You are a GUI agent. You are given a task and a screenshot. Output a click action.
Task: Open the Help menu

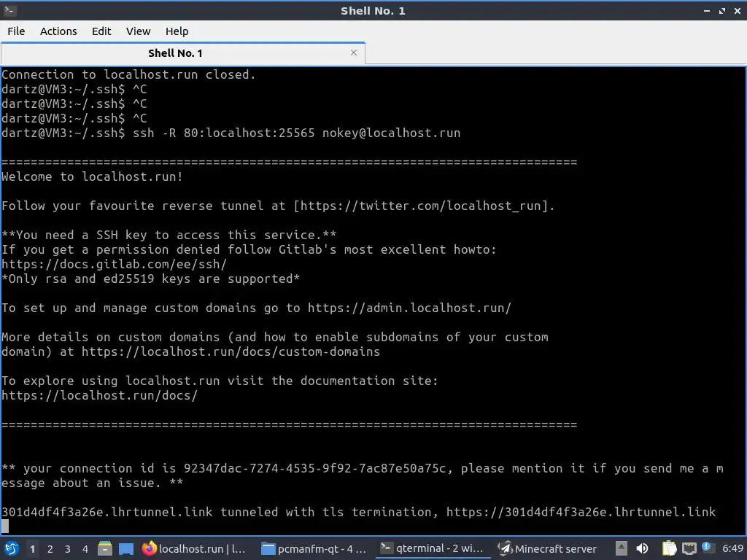(177, 31)
